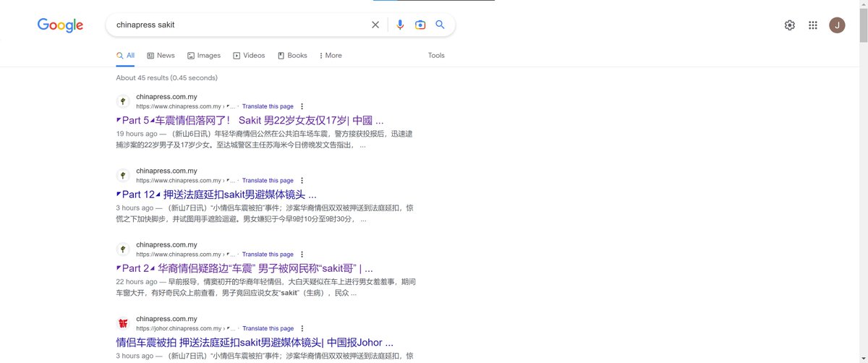Switch to the Images tab
The height and width of the screenshot is (363, 868).
tap(204, 55)
